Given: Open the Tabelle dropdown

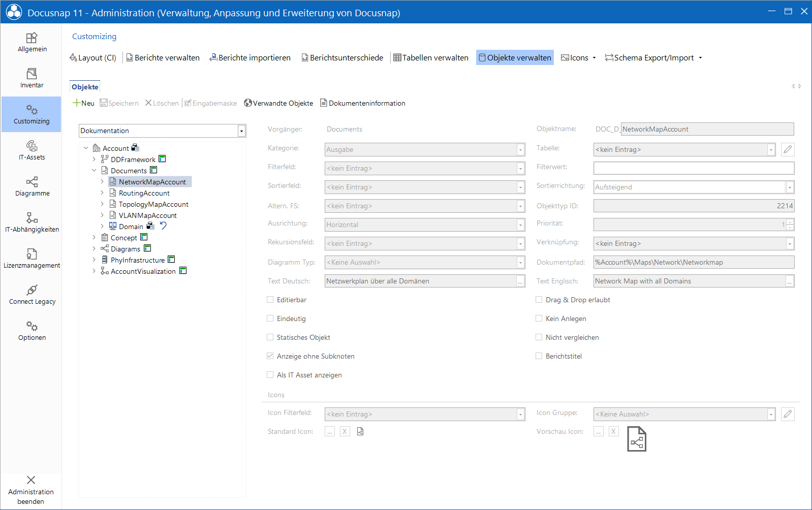Looking at the screenshot, I should click(771, 150).
